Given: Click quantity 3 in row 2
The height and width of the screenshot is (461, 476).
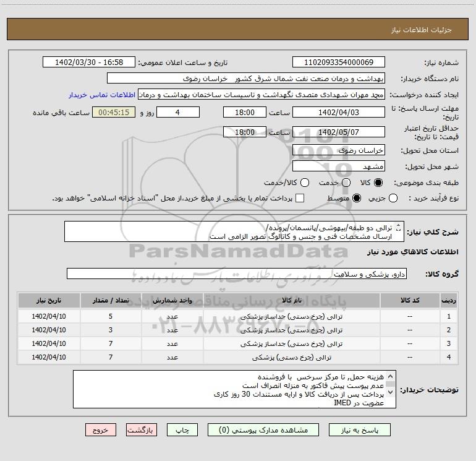Looking at the screenshot, I should coord(111,330).
